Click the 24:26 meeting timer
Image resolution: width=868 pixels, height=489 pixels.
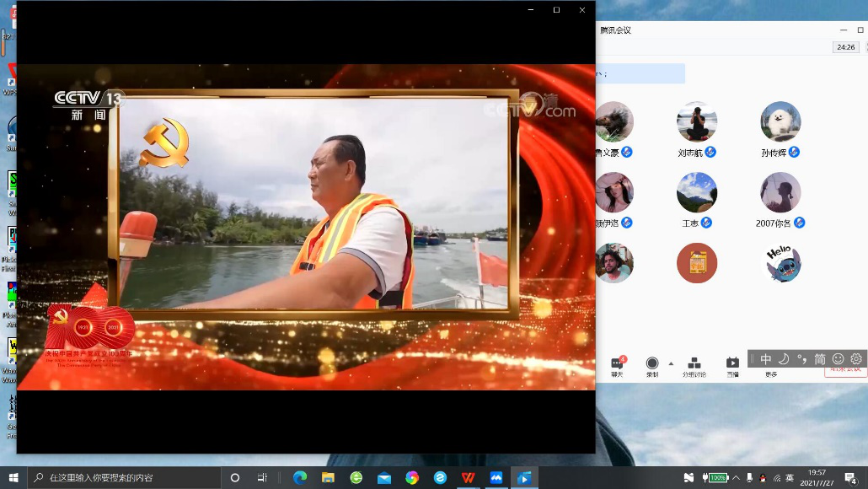(x=845, y=48)
